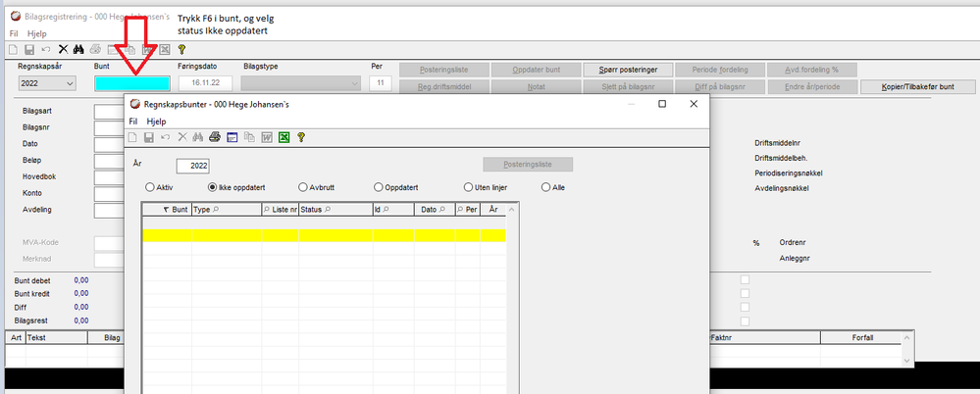Click the green Excel icon in Regnskapsbunter toolbar

tap(284, 137)
